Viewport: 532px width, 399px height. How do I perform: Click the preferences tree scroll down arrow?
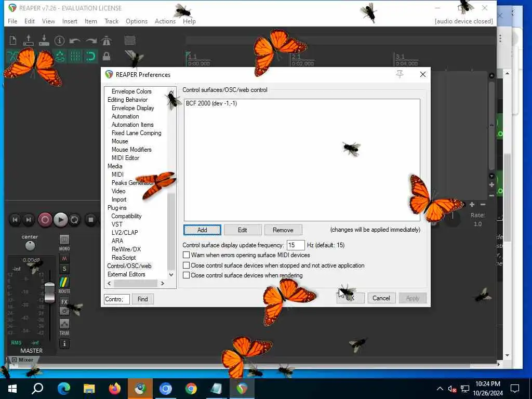pos(171,274)
